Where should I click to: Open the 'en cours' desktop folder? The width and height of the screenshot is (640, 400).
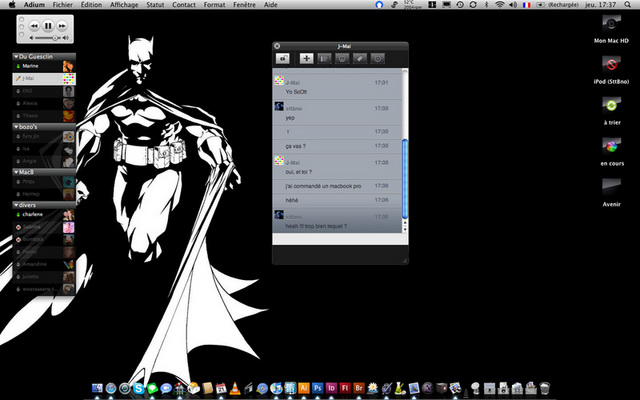point(611,152)
